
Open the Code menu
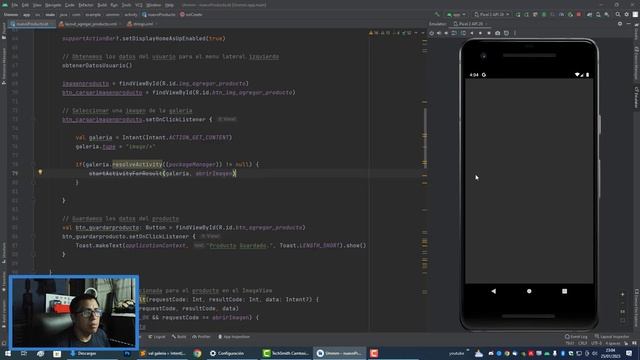(x=70, y=5)
